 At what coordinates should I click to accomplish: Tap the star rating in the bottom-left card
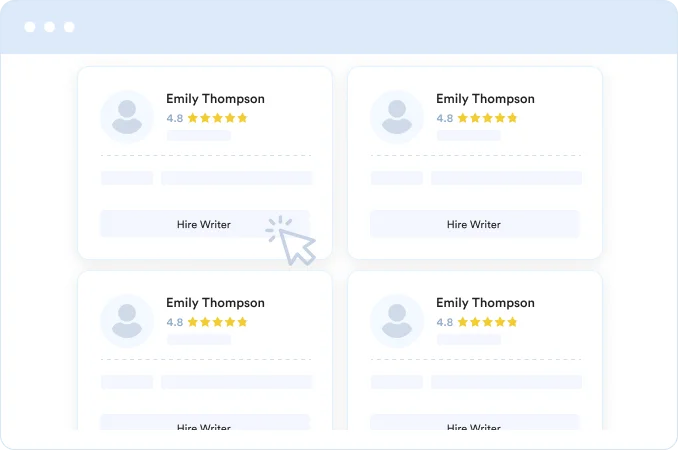(x=217, y=322)
